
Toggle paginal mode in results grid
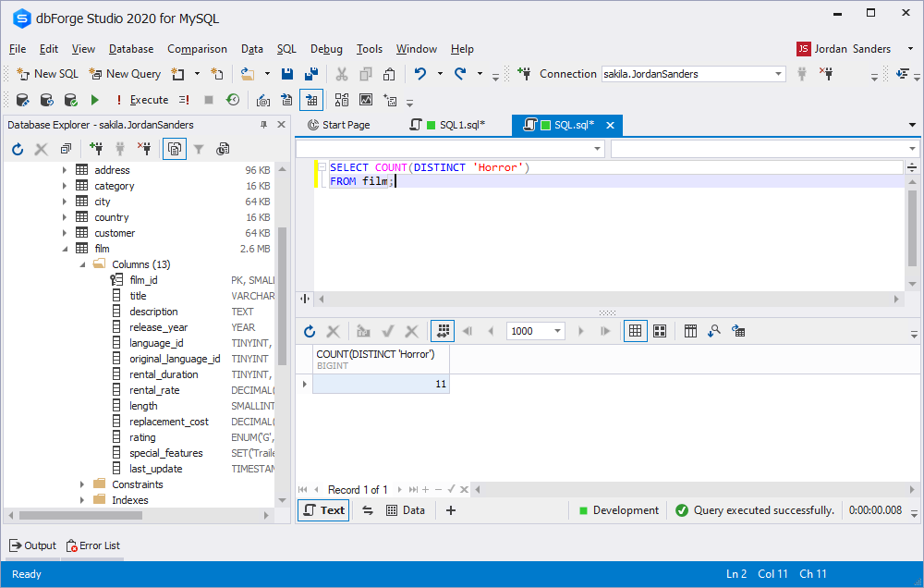[x=443, y=331]
